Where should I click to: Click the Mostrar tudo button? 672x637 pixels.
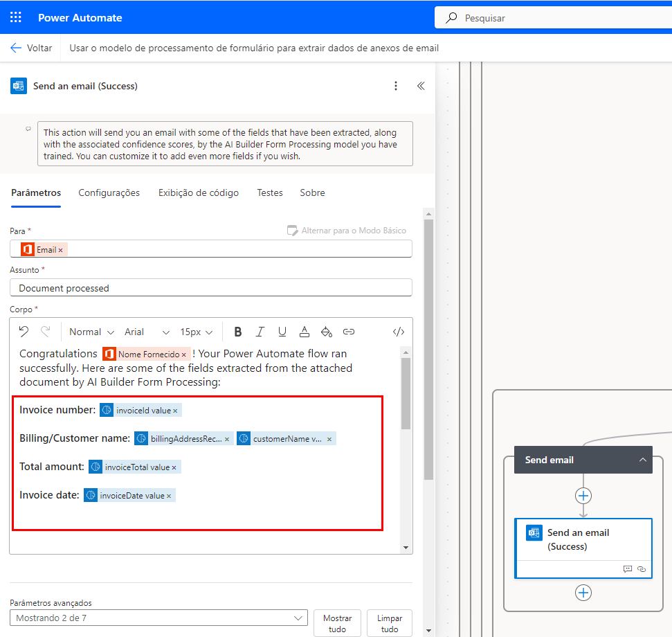(337, 623)
